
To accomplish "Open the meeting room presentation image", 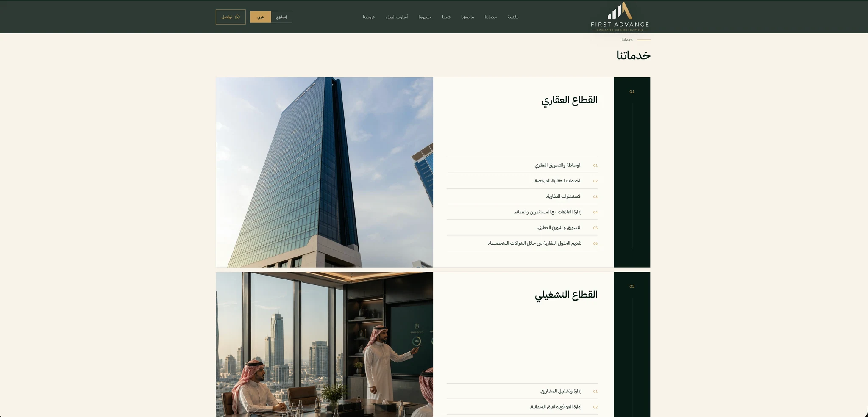I will pyautogui.click(x=325, y=345).
